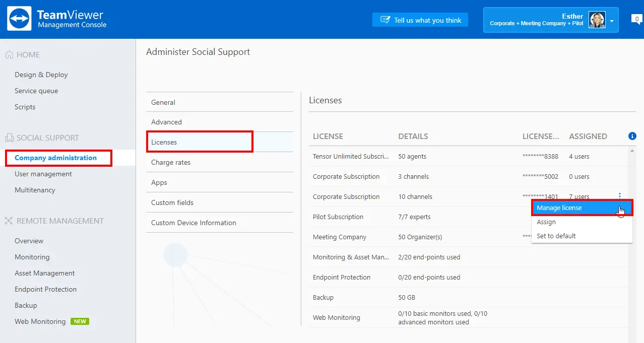Open the chat notifications bubble icon
Screen dimensions: 644x343
click(x=637, y=19)
